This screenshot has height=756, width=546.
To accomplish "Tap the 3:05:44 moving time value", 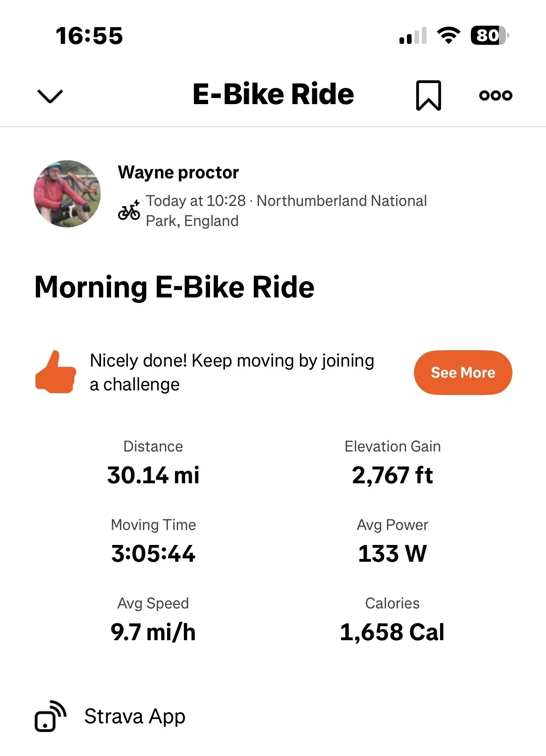I will pos(153,554).
